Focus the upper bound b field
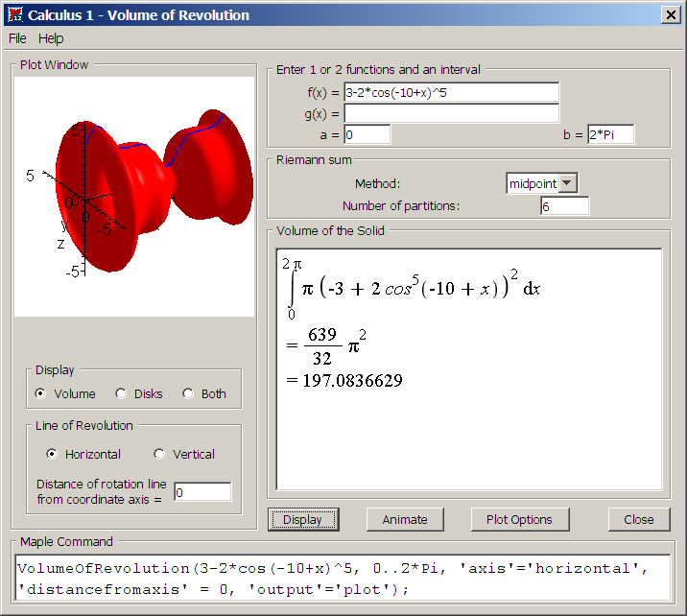Viewport: 687px width, 616px height. (611, 135)
